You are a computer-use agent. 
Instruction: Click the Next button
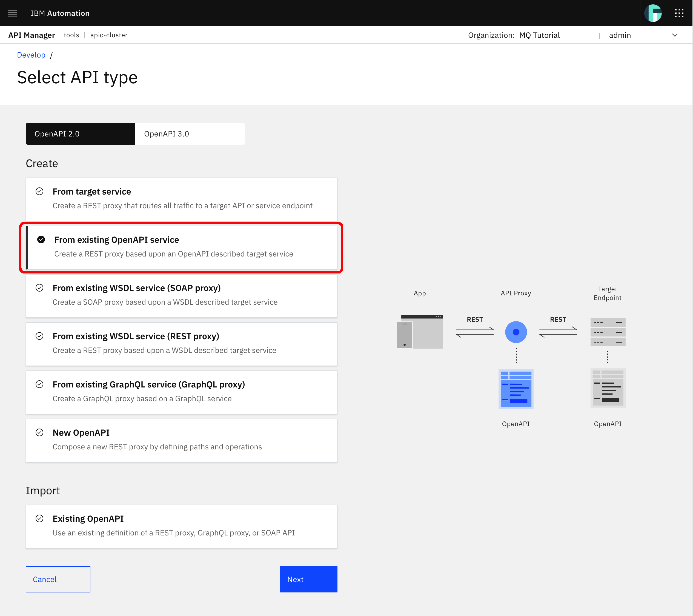(308, 579)
